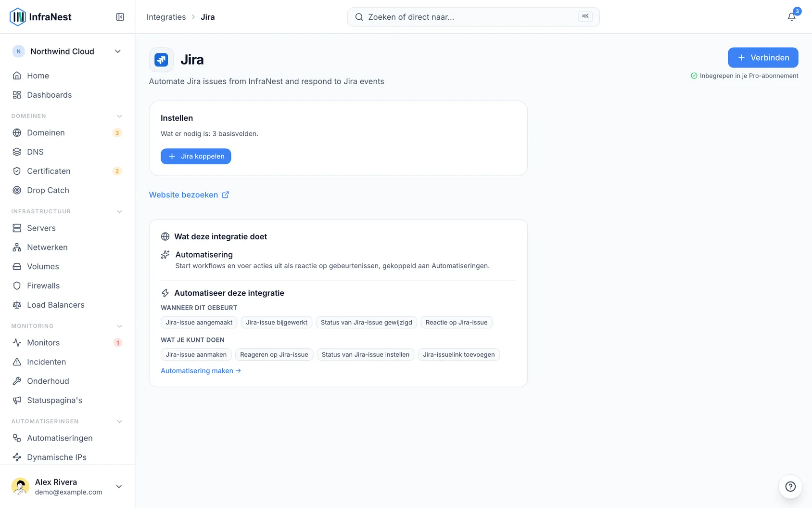
Task: Open the help question mark button
Action: 790,486
